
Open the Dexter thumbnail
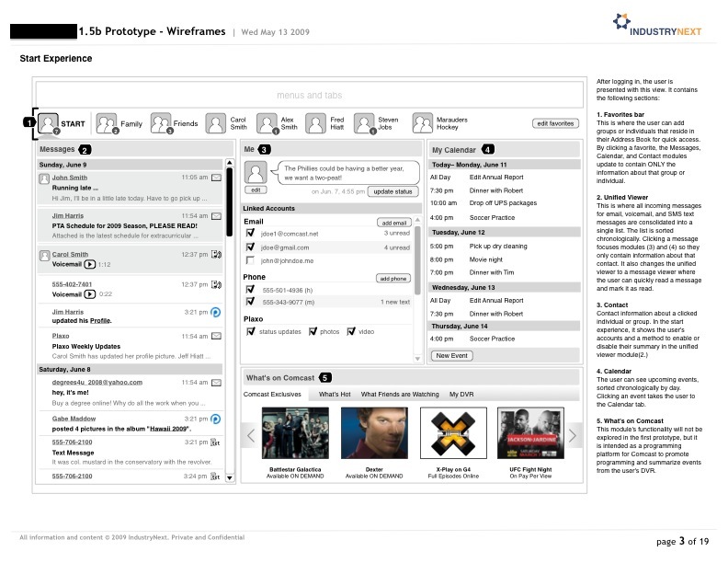[x=374, y=433]
